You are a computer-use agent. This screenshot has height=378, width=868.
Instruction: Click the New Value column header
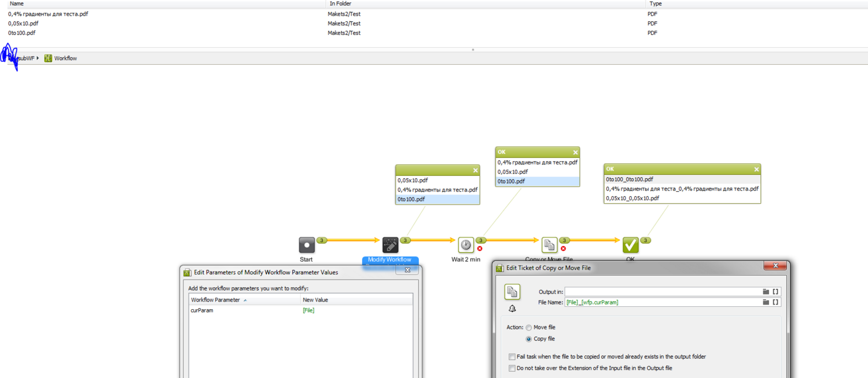pos(356,300)
